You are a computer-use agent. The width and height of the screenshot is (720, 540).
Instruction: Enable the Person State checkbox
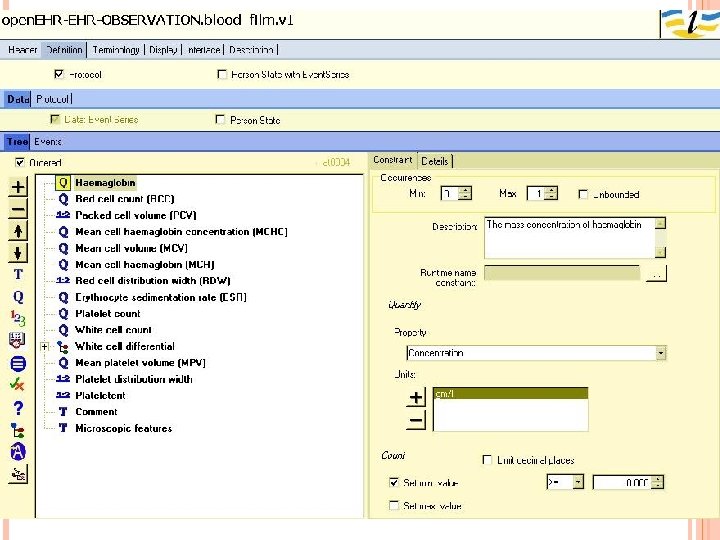click(220, 119)
